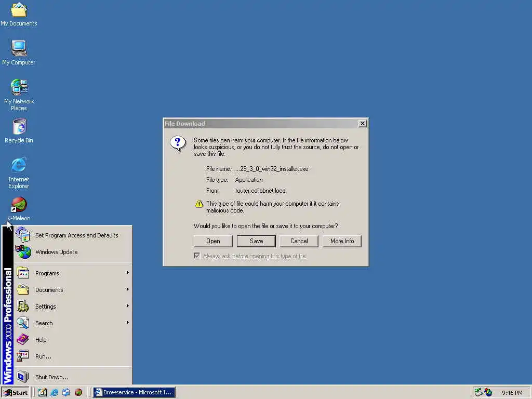Open the Documents menu entry
The image size is (532, 399).
click(x=73, y=290)
